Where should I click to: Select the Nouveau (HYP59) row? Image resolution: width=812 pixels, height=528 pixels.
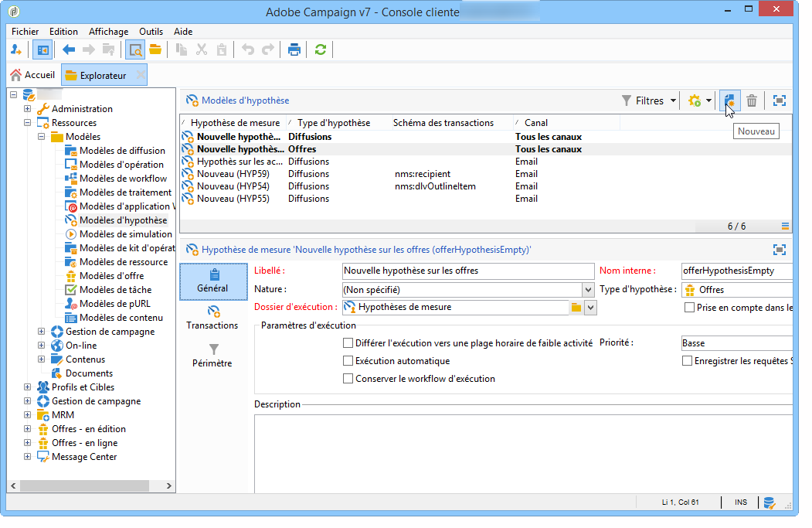pos(486,174)
